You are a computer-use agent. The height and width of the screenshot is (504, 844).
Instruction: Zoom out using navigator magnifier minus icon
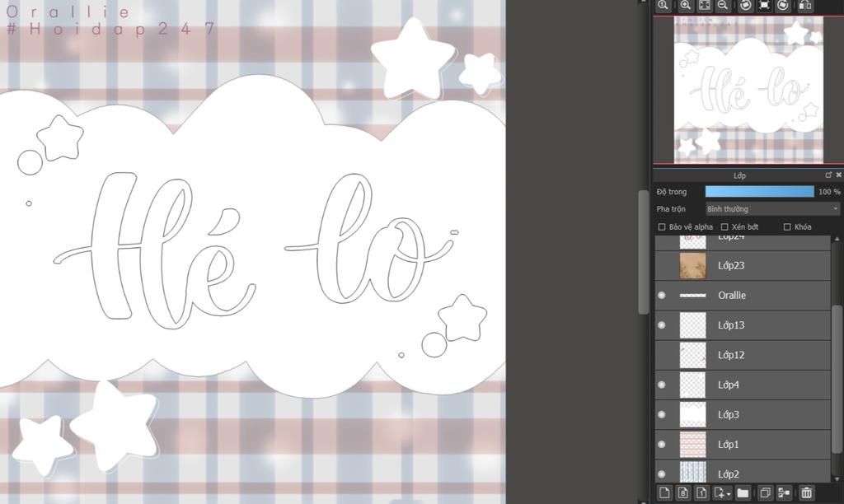[723, 6]
